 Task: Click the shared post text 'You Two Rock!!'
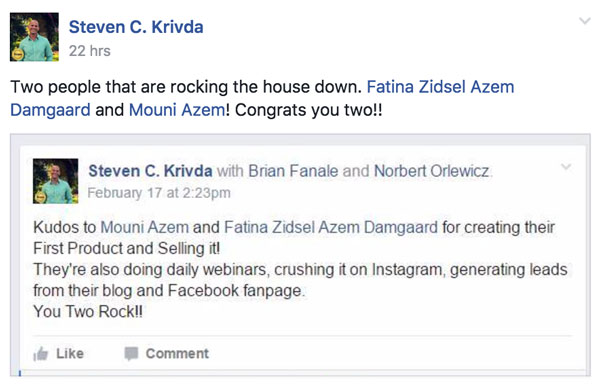pos(88,312)
